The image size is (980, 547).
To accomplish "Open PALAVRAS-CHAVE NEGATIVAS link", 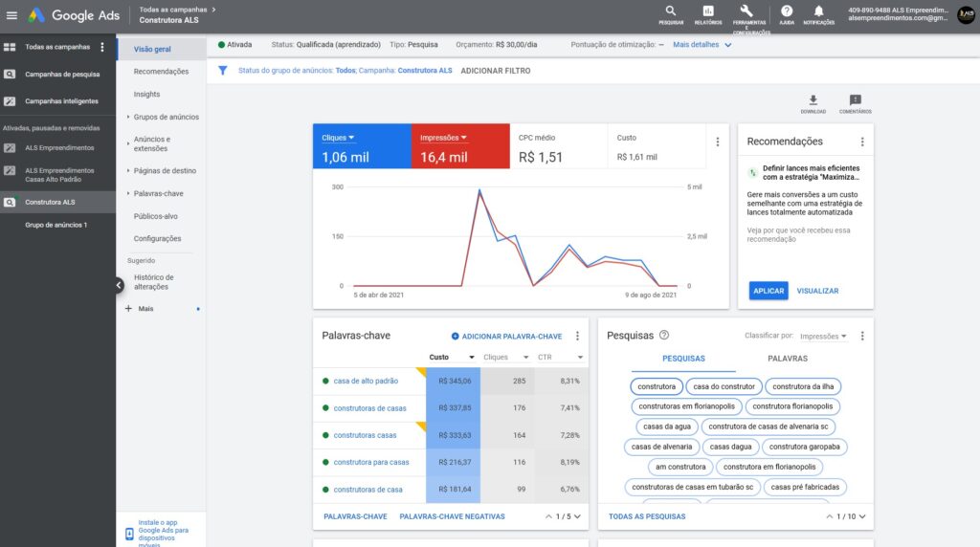I will pos(452,516).
